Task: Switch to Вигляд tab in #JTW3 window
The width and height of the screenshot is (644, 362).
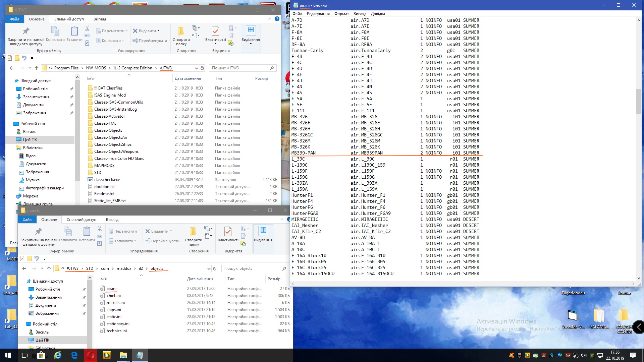Action: click(100, 19)
